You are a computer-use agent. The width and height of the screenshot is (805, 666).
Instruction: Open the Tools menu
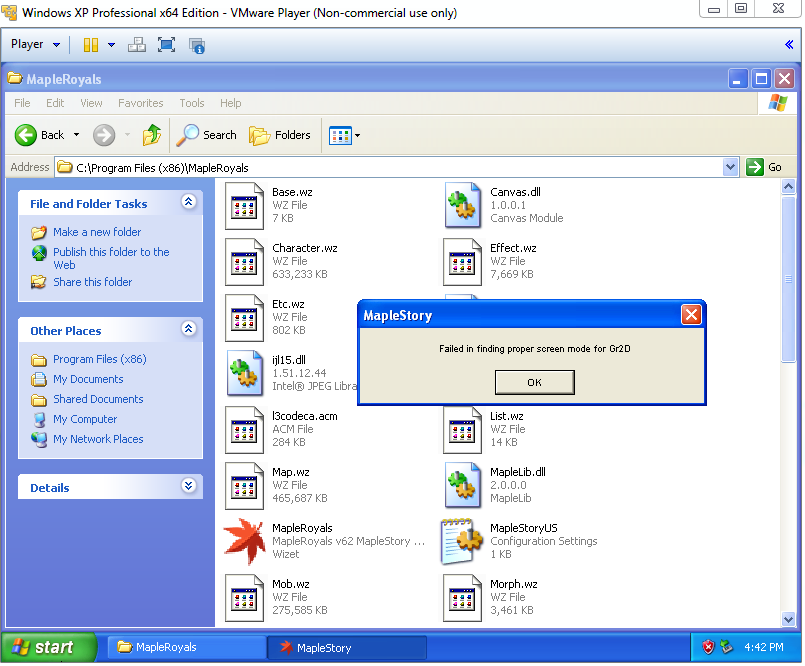191,103
